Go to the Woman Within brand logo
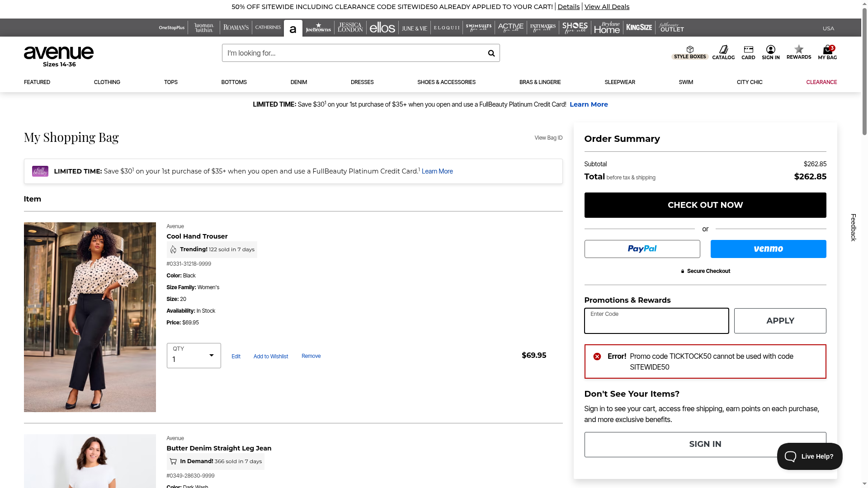This screenshot has height=488, width=868. pyautogui.click(x=203, y=28)
